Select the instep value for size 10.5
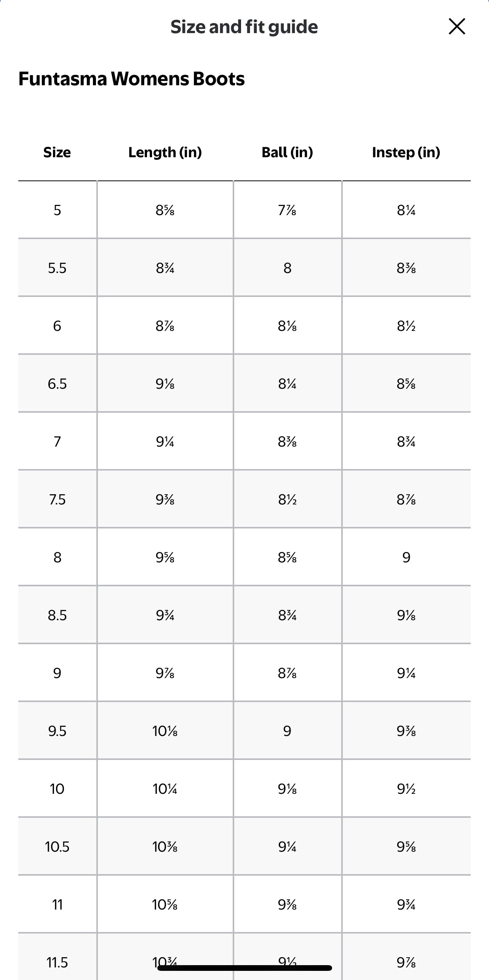Screen dimensions: 489x980 (406, 847)
